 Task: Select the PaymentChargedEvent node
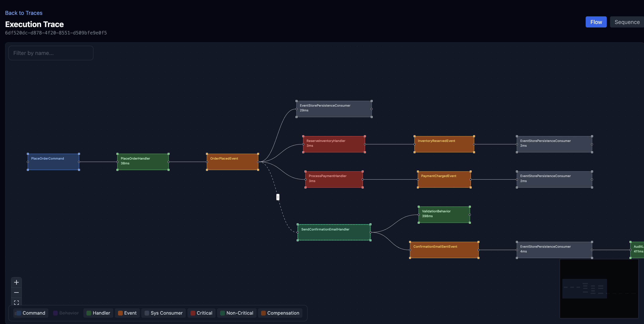point(444,179)
